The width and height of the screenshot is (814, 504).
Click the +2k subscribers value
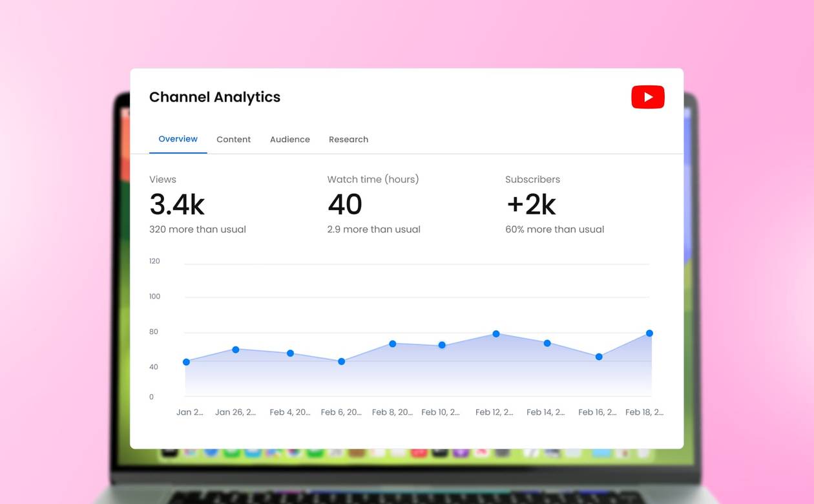531,205
